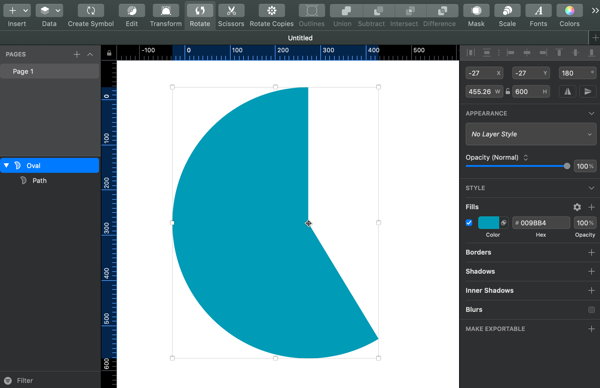Add a new document tab

coord(595,37)
